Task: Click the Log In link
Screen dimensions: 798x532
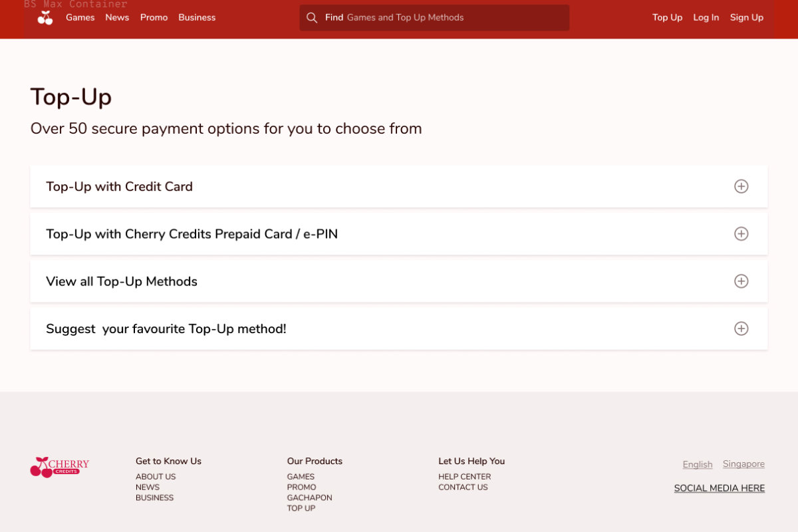Action: point(706,18)
